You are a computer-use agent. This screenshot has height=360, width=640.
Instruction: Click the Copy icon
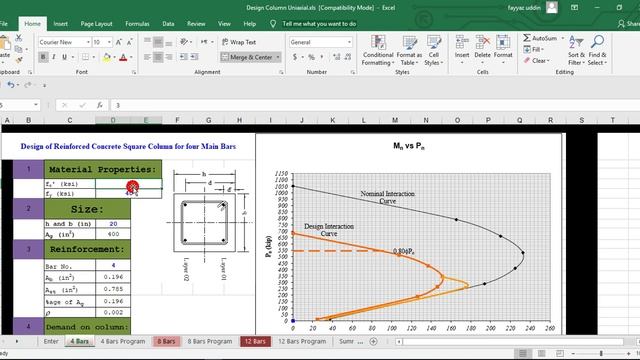(18, 49)
